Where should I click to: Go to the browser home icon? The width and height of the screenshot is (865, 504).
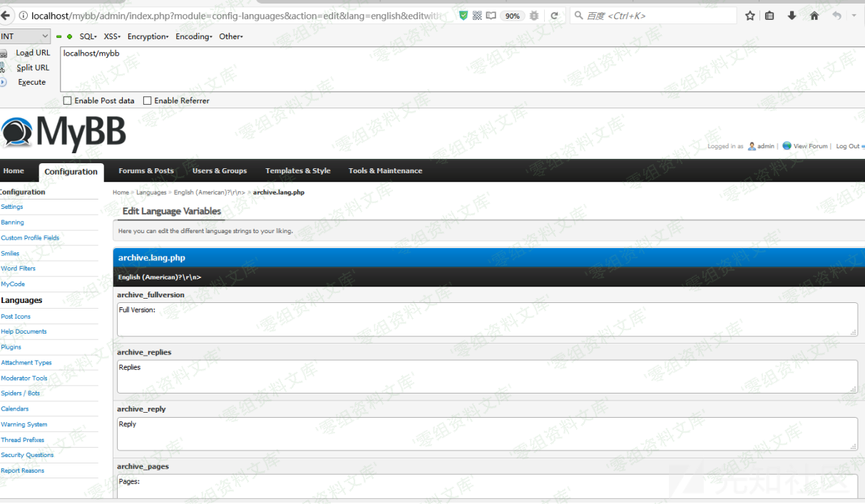coord(814,16)
